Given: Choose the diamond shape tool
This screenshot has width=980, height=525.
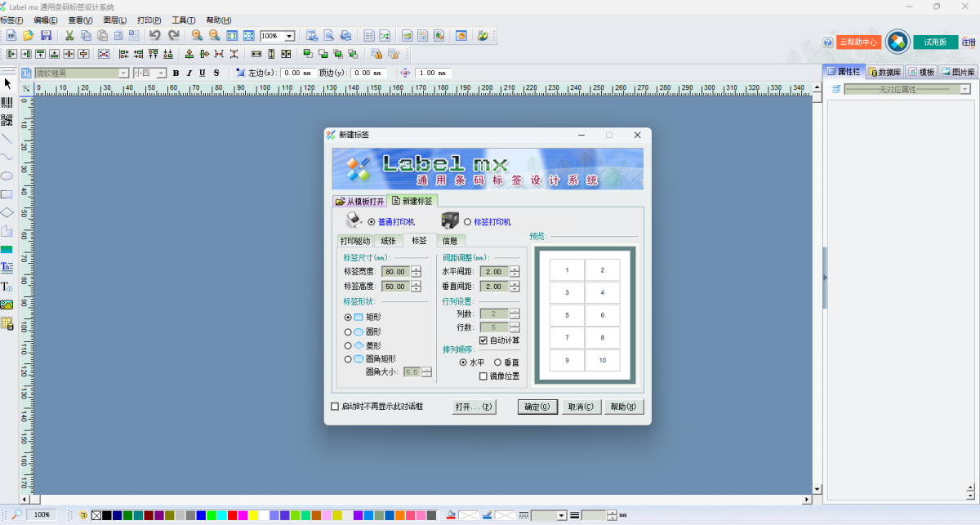Looking at the screenshot, I should click(x=7, y=212).
